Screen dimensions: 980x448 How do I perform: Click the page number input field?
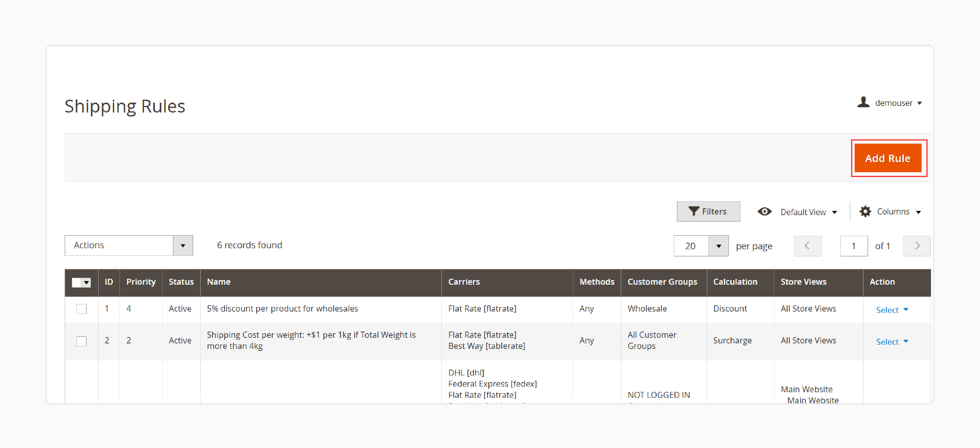(853, 246)
